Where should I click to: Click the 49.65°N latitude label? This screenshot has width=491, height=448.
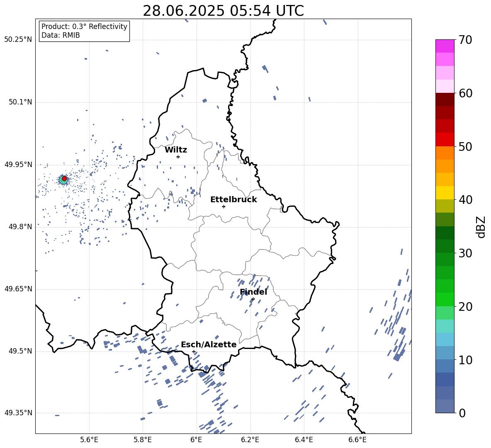coord(18,289)
